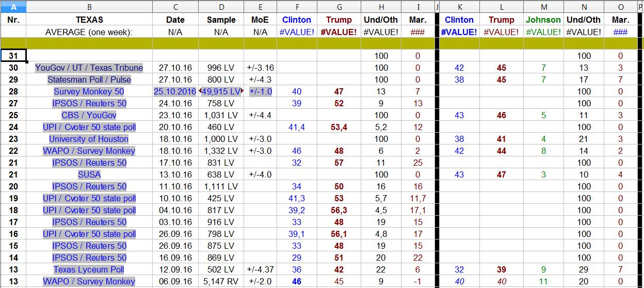Select row header number 16
The image size is (644, 288).
[x=13, y=234]
